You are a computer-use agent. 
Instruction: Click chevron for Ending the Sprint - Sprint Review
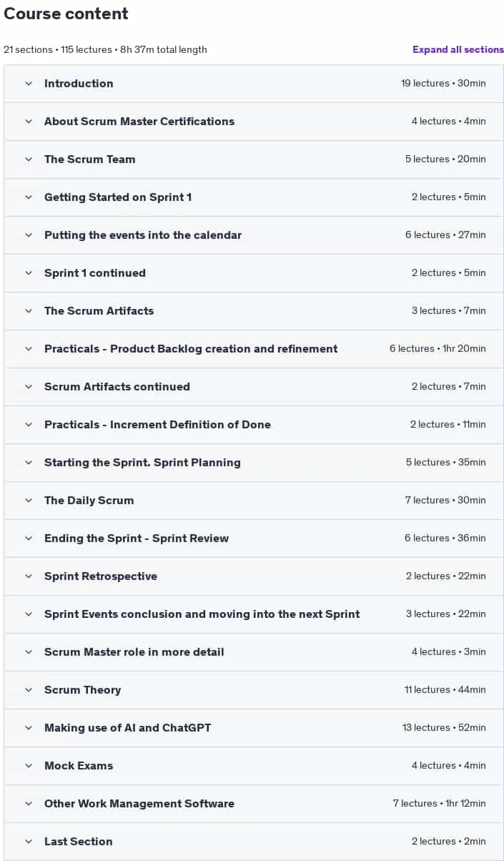[29, 538]
